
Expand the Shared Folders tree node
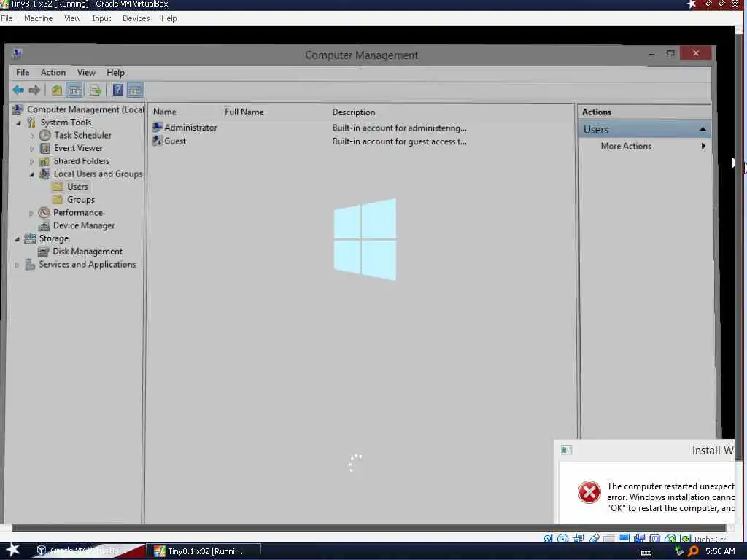[32, 161]
